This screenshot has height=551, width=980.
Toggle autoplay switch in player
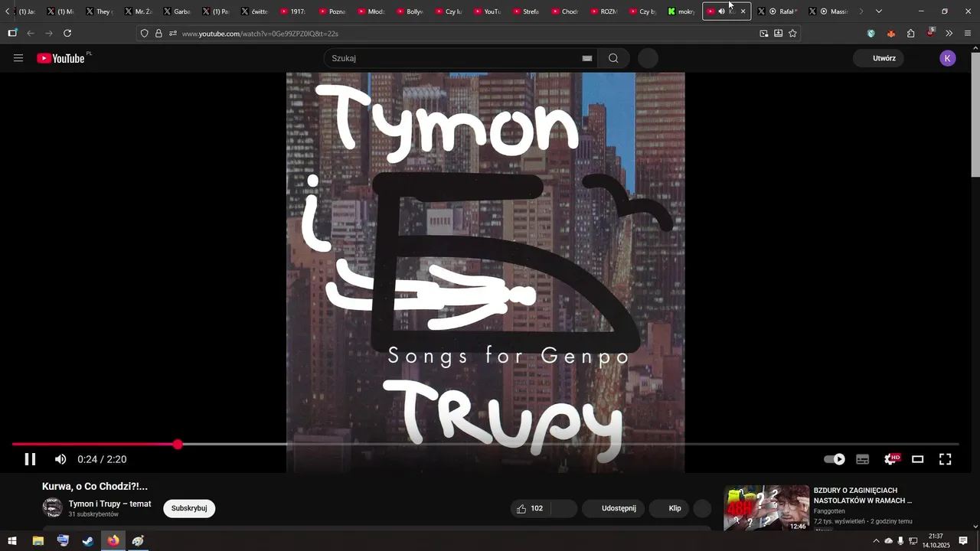835,459
